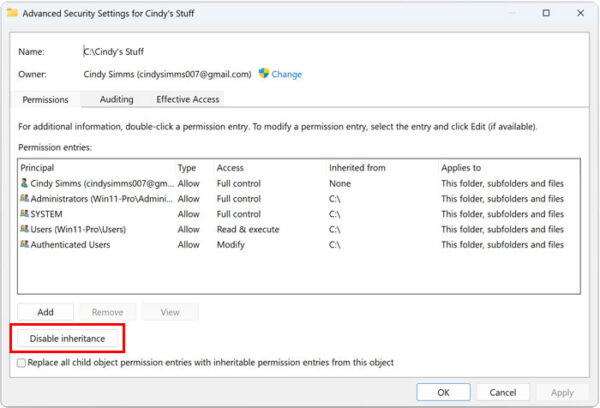Select the Authenticated Users entry text
The width and height of the screenshot is (600, 408).
click(70, 245)
